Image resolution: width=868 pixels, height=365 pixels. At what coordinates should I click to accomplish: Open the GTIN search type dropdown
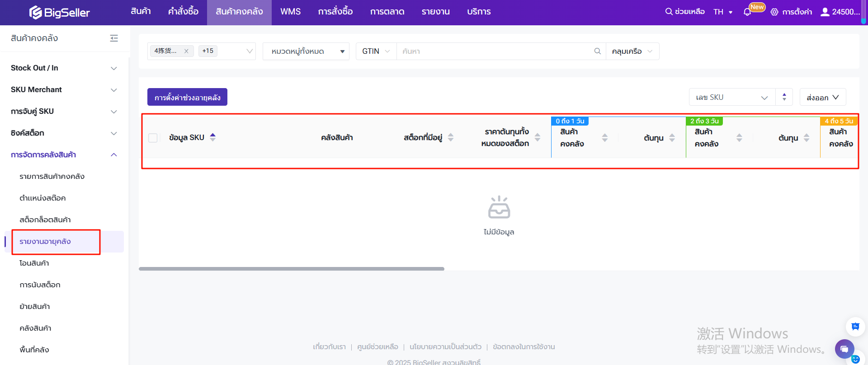point(376,51)
